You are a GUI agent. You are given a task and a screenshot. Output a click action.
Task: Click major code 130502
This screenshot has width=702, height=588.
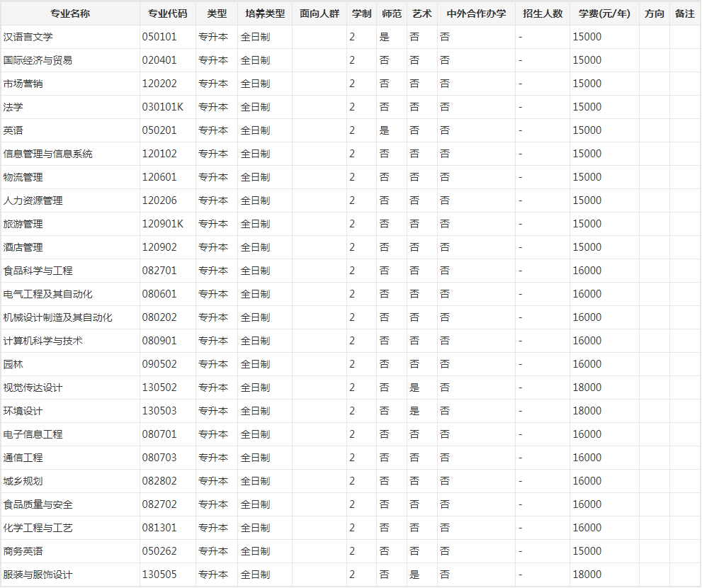point(159,388)
